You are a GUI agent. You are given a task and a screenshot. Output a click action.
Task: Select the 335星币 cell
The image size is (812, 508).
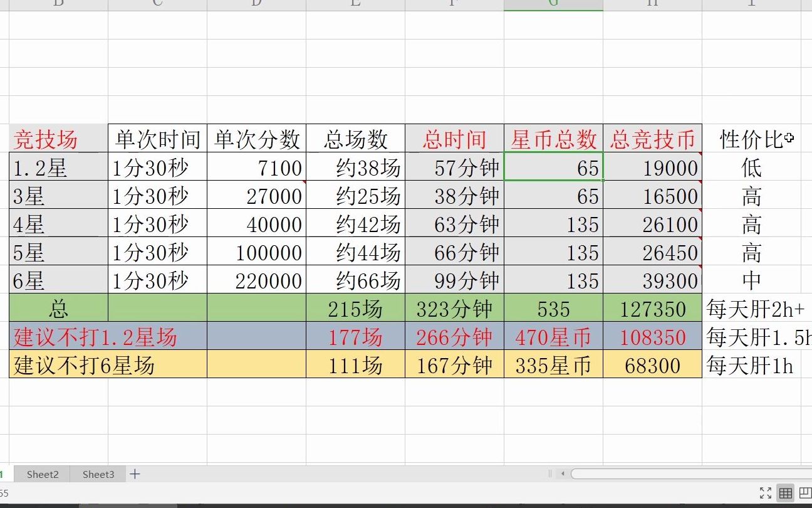[553, 364]
